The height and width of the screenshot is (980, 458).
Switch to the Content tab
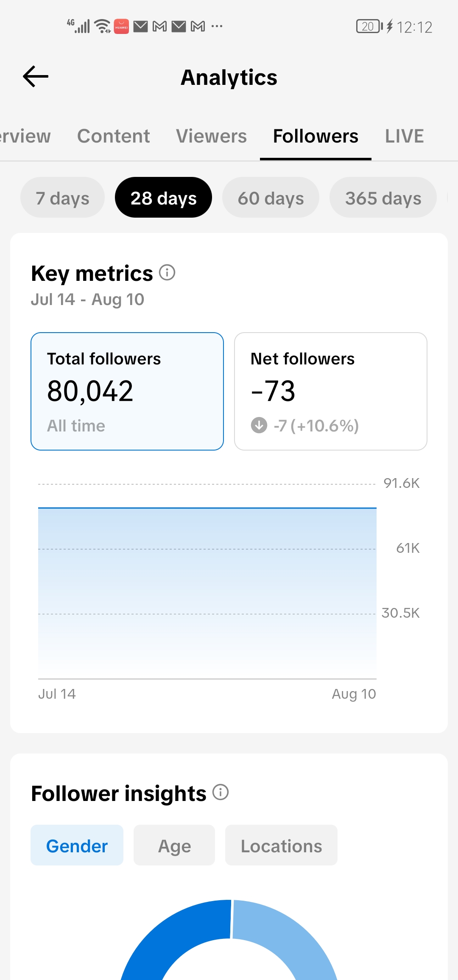tap(113, 136)
